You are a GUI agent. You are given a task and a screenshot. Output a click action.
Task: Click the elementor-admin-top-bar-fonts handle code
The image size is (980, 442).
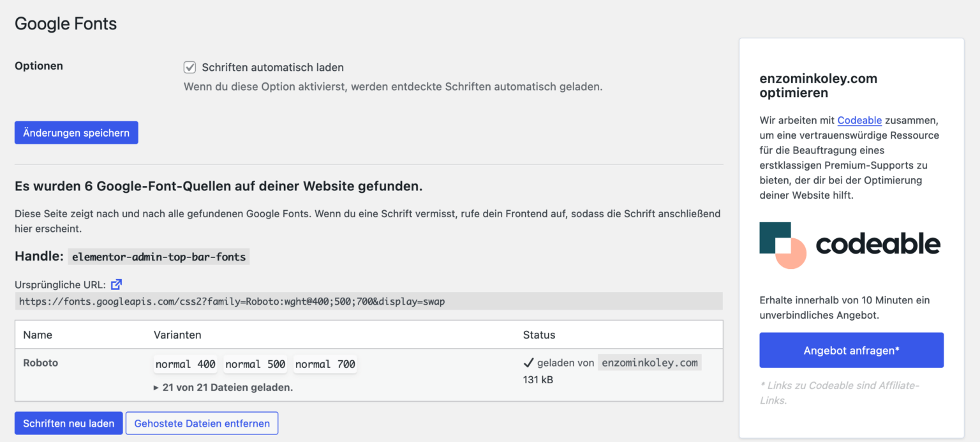pyautogui.click(x=158, y=256)
